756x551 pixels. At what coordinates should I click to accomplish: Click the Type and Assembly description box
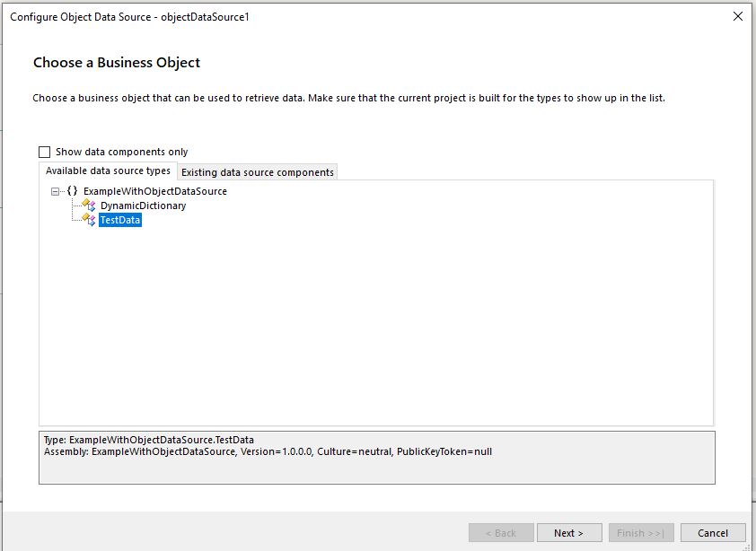[x=377, y=458]
